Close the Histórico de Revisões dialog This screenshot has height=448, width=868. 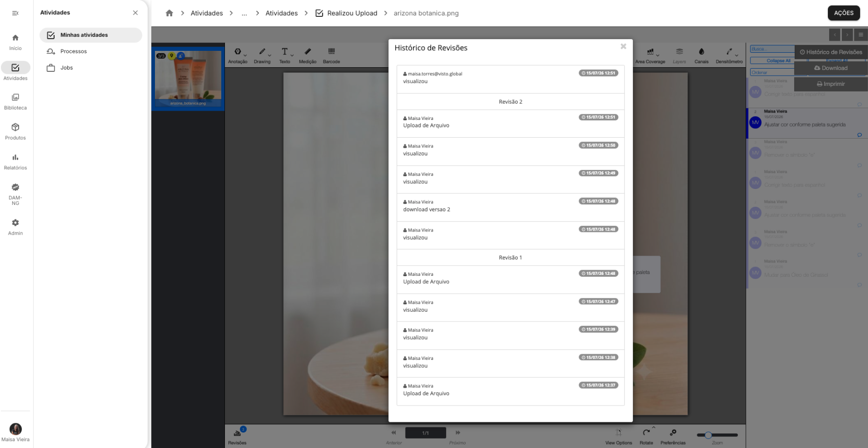pos(623,46)
